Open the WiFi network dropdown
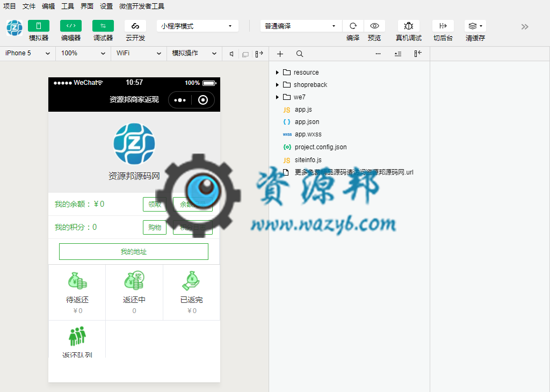 tap(139, 53)
